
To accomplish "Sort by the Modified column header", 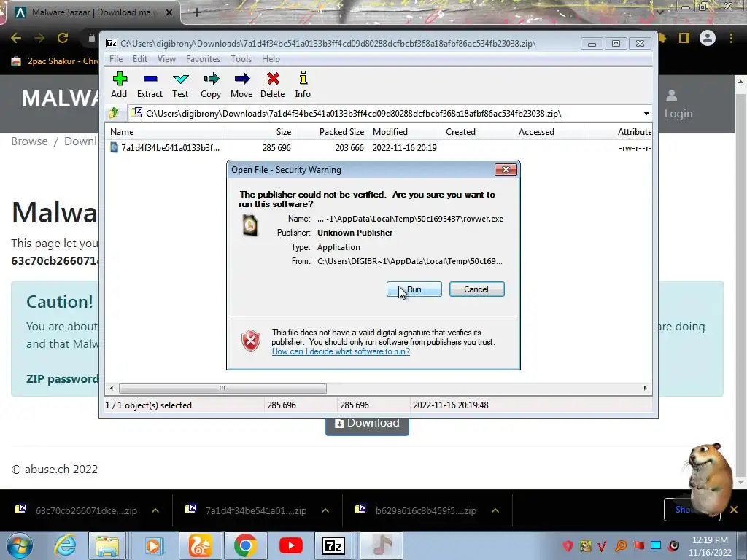I will tap(404, 132).
